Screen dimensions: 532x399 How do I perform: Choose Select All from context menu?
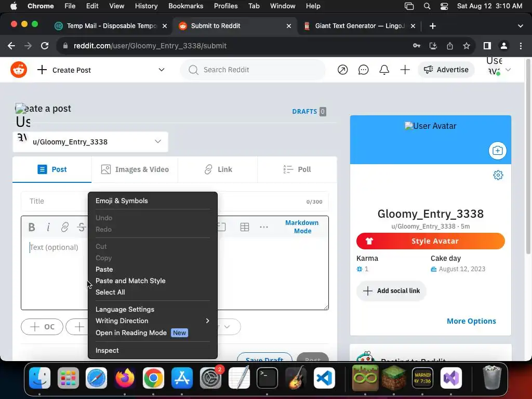coord(153,292)
